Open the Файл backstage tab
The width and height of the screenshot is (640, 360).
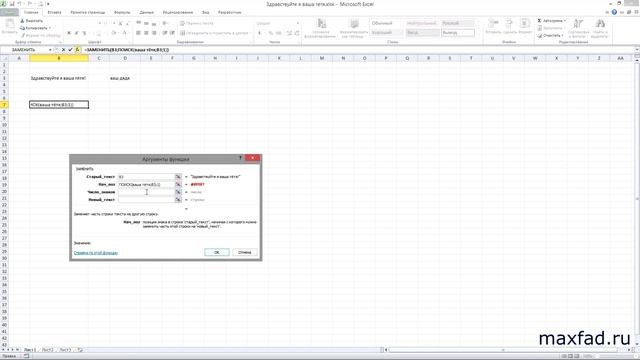point(9,12)
